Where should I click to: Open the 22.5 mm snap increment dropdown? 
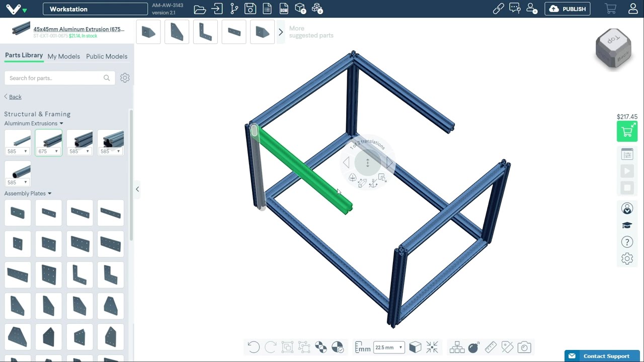tap(388, 347)
